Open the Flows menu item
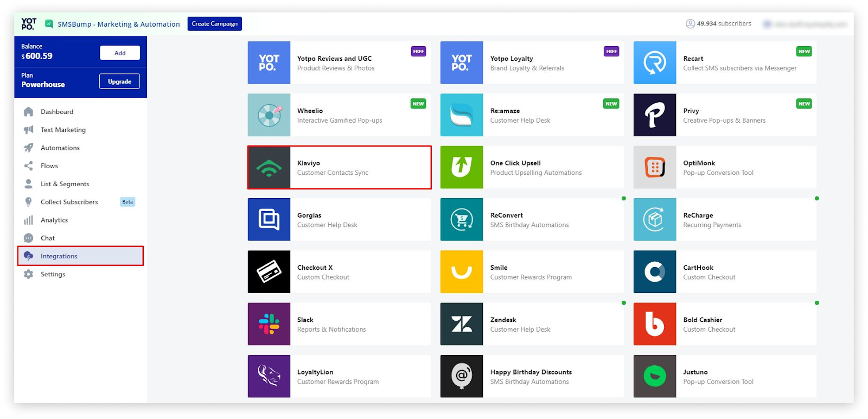This screenshot has width=868, height=419. [x=80, y=166]
